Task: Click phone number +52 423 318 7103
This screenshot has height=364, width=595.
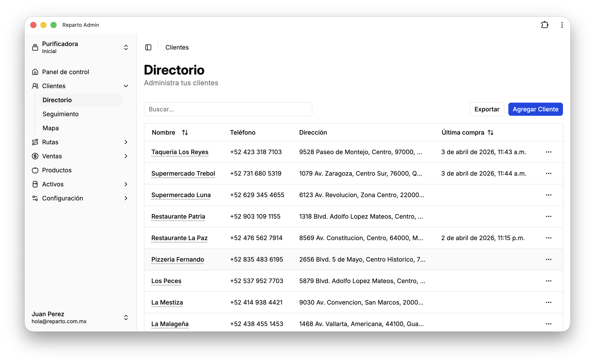Action: coord(256,152)
